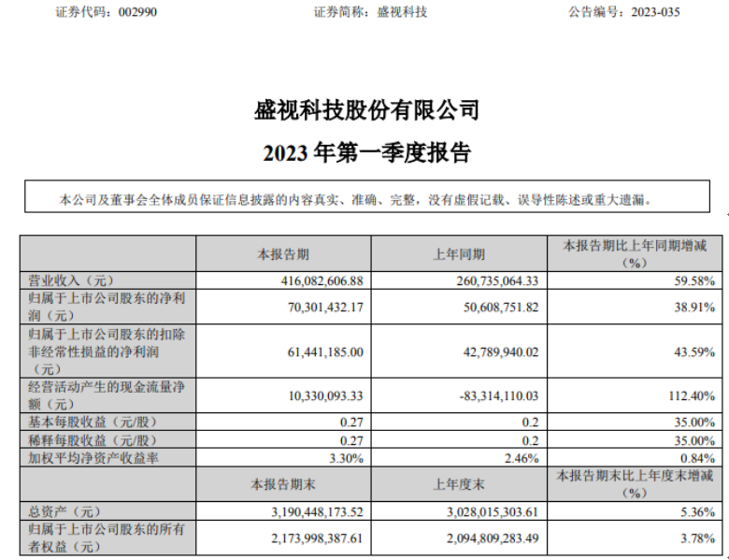Click value 42,789,940.02
This screenshot has height=560, width=729.
click(501, 352)
